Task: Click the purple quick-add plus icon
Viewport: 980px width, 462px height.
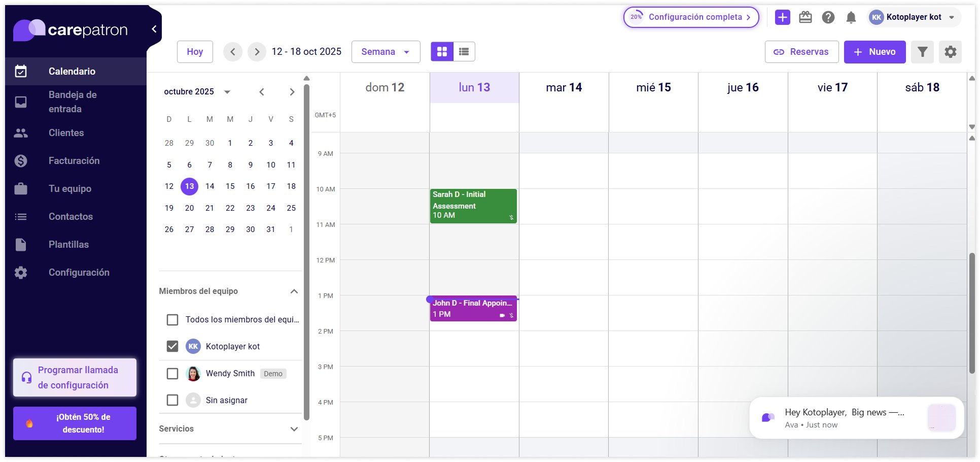Action: [783, 17]
